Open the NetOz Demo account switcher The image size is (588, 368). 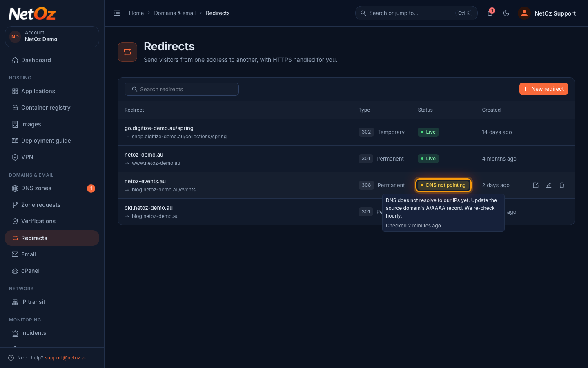[x=52, y=36]
